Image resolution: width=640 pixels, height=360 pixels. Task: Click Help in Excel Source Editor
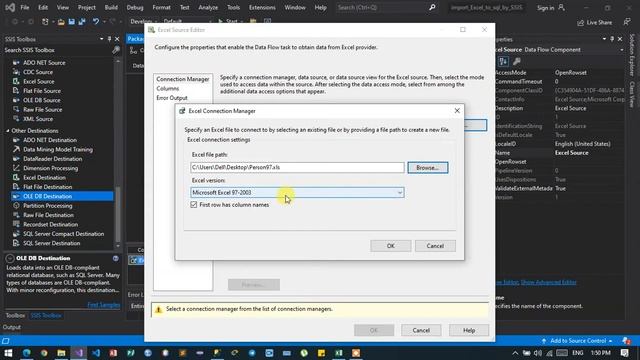[469, 330]
